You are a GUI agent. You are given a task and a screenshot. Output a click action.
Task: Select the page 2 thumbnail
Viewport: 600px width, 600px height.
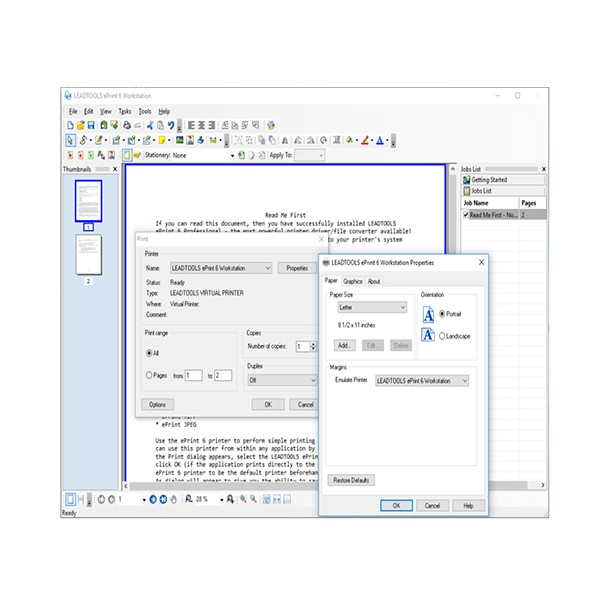(88, 257)
